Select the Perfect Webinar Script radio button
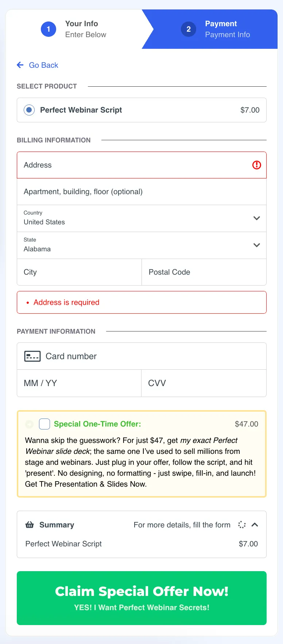Screen dimensions: 283x644 coord(29,110)
